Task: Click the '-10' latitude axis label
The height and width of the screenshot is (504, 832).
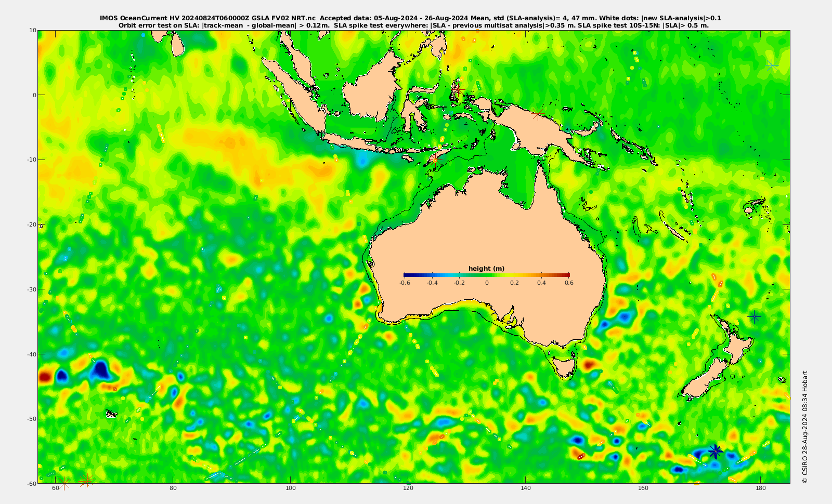Action: point(31,160)
